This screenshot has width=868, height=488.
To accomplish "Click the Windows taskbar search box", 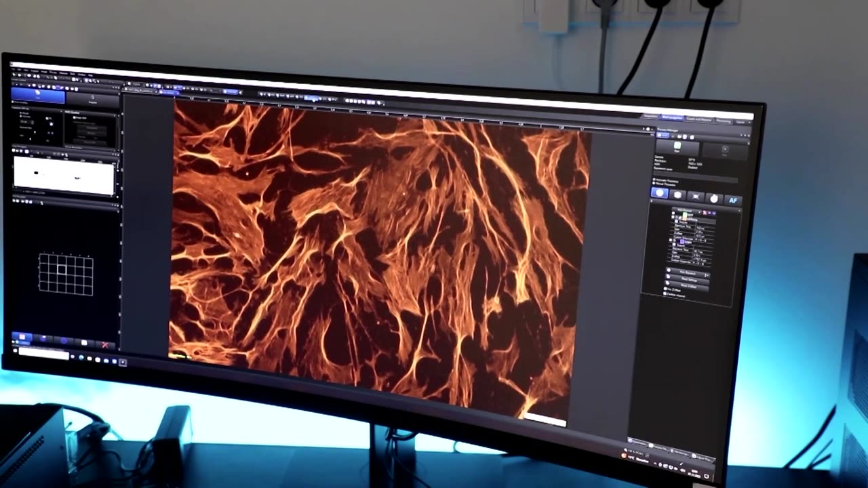I will click(43, 354).
